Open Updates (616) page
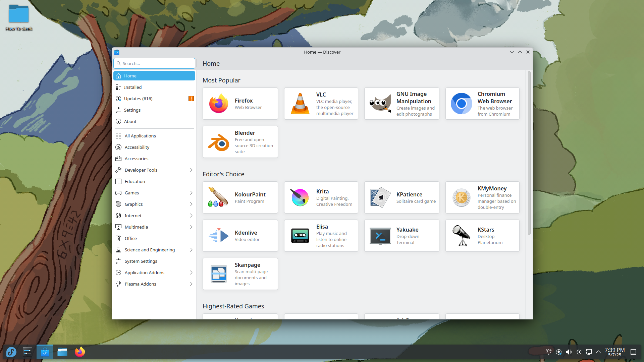 (154, 99)
